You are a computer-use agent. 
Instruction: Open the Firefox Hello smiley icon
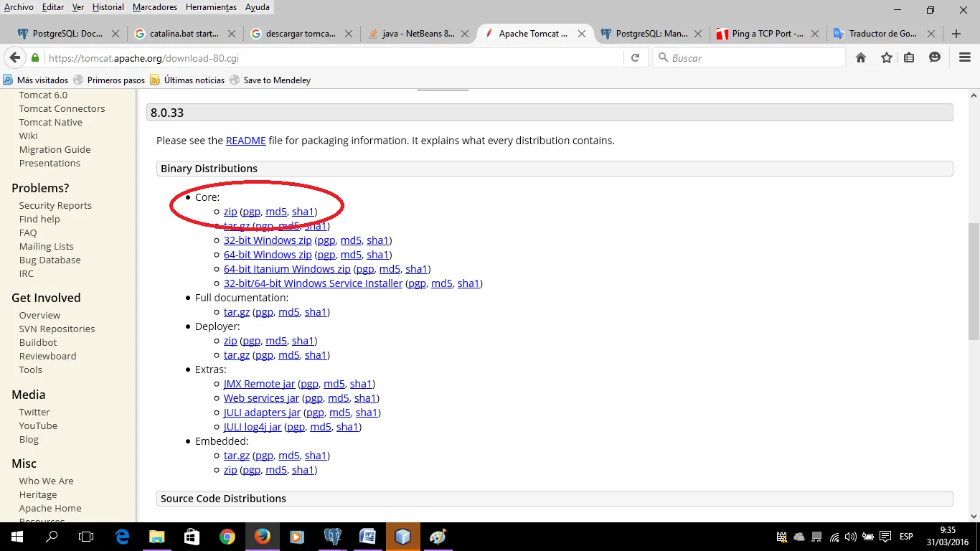point(934,58)
